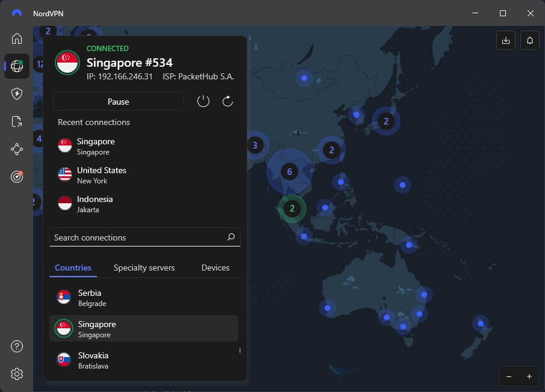The height and width of the screenshot is (392, 545).
Task: Click the Guam server dot in Pacific
Action: [402, 185]
